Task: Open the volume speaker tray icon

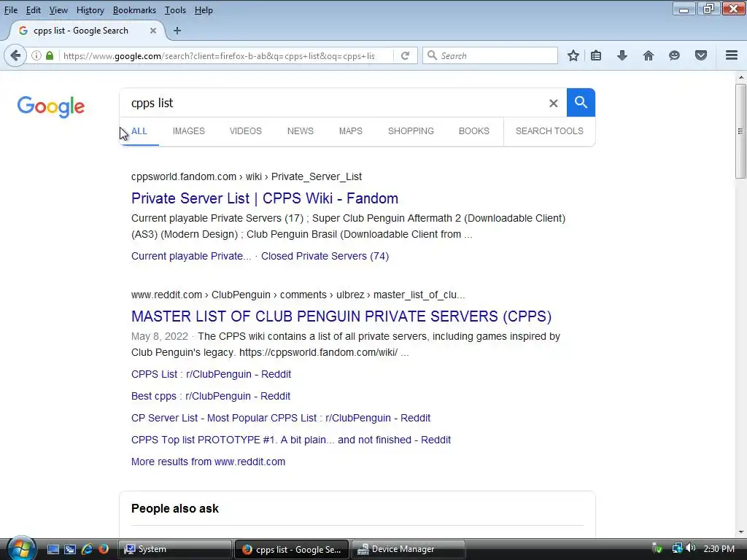Action: point(690,548)
